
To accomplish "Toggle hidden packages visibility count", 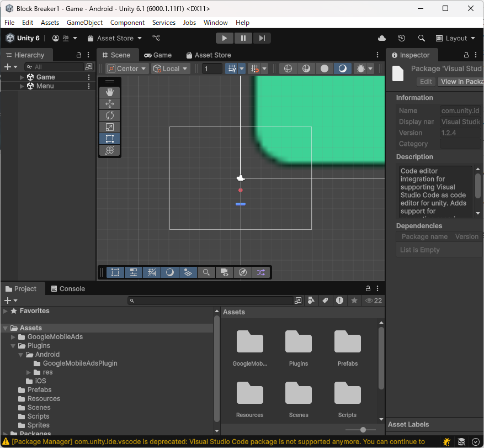I will click(x=374, y=301).
